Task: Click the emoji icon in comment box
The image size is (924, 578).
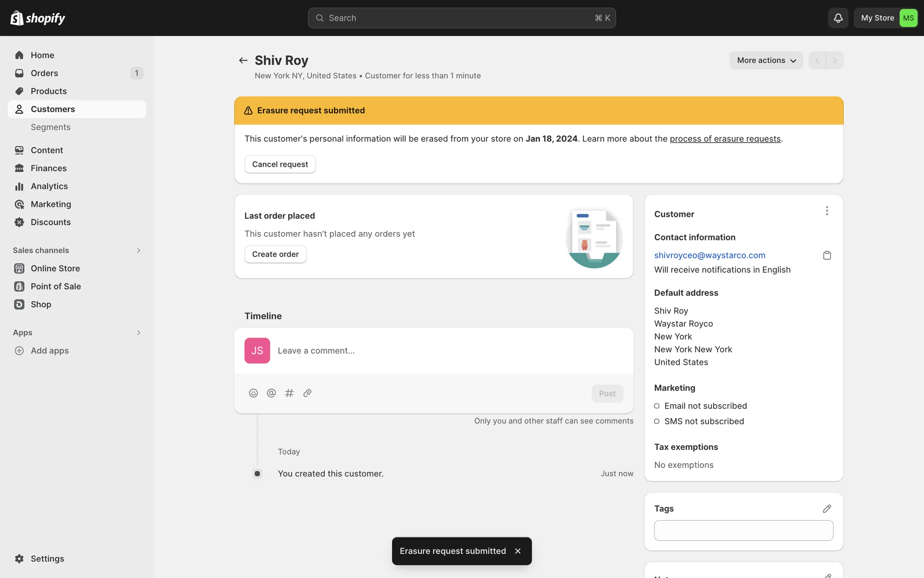Action: click(x=253, y=393)
